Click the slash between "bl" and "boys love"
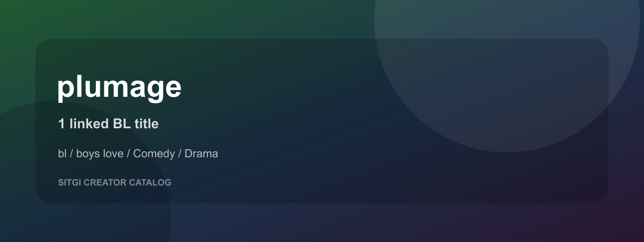The image size is (644, 242). [x=71, y=154]
